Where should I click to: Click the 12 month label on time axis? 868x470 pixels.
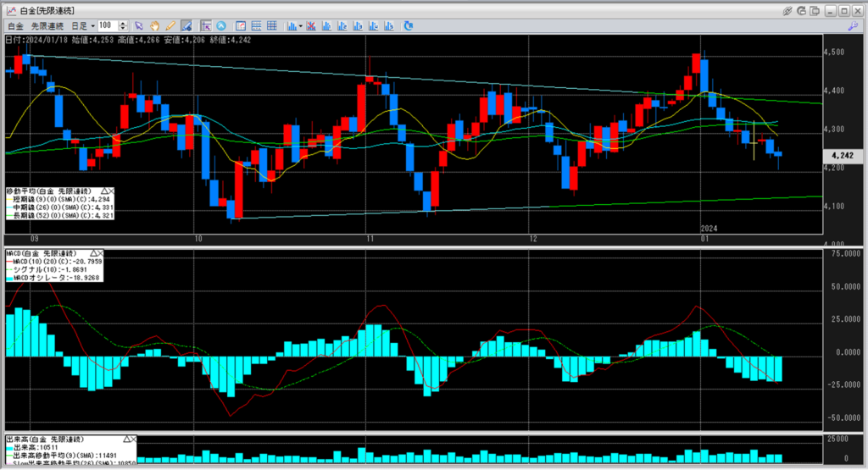click(533, 239)
